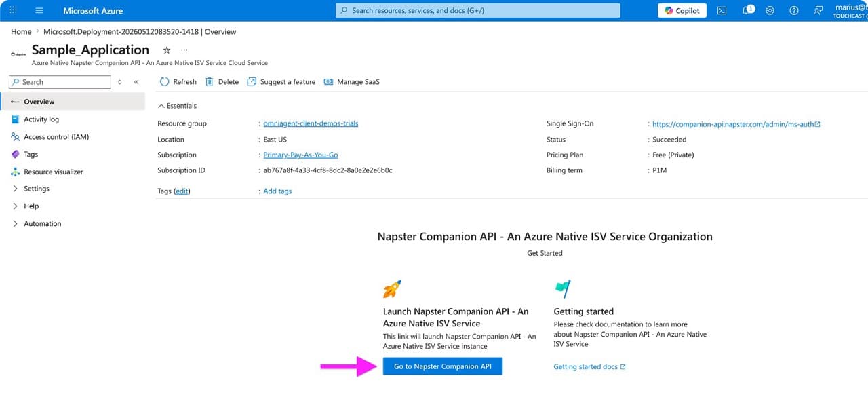The width and height of the screenshot is (868, 399).
Task: Click the Subscription ID value
Action: pos(328,170)
